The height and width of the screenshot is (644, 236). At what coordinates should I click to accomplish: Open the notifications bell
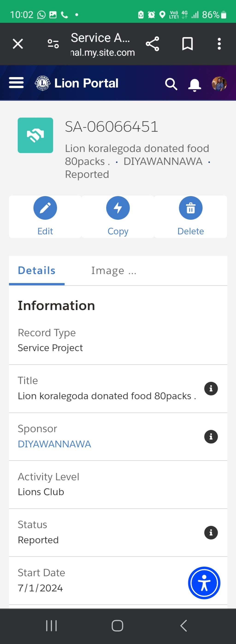[195, 84]
